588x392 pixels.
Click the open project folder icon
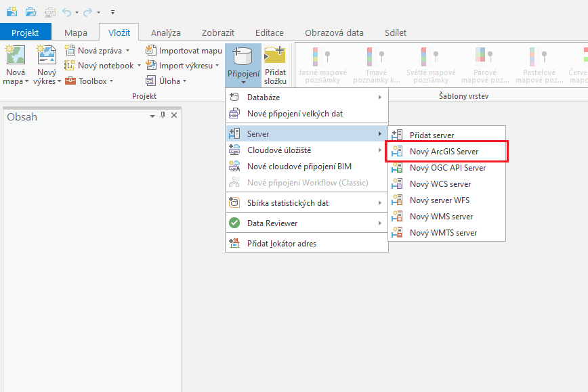click(30, 12)
